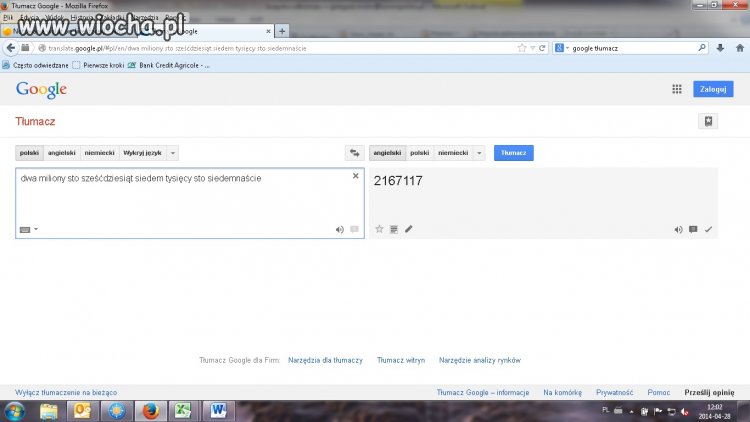Screen dimensions: 750x422
Task: Suggest an edit with pencil icon
Action: [408, 229]
